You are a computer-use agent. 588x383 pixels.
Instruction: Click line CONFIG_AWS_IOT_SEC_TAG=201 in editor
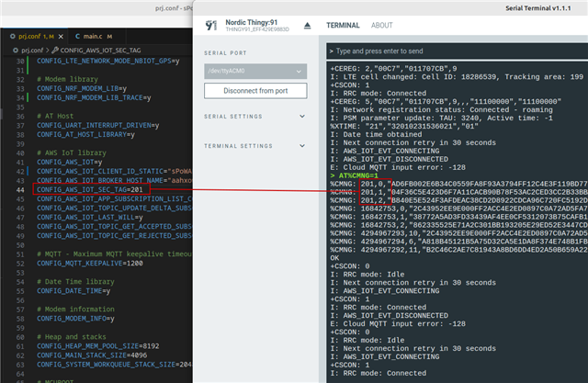point(90,189)
